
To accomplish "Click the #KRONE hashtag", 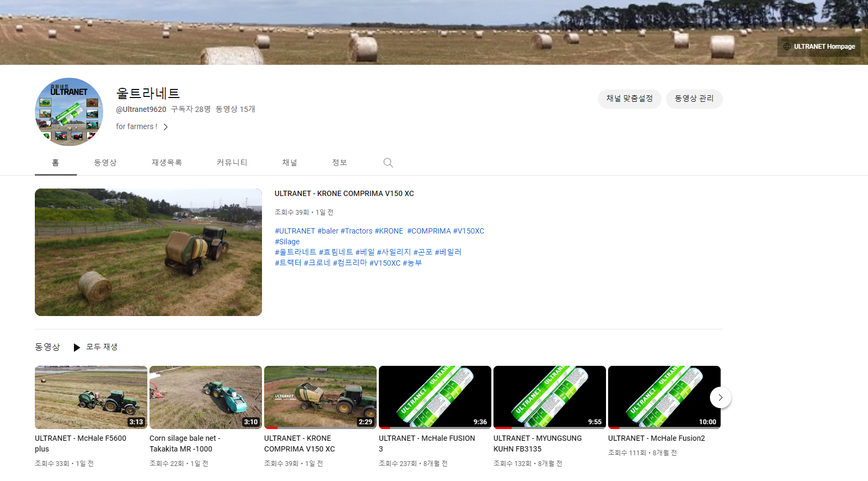I will tap(389, 231).
